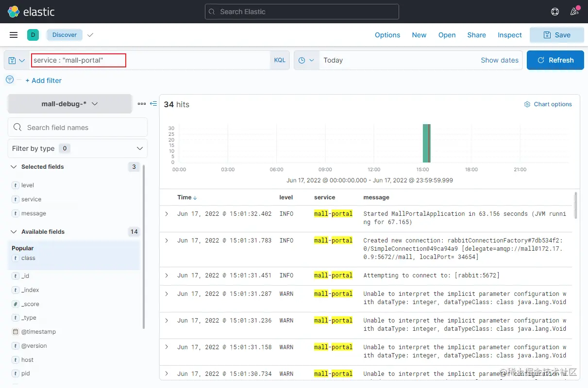Screen dimensions: 588x388
Task: Expand the 15:01:32.402 log row
Action: click(167, 214)
